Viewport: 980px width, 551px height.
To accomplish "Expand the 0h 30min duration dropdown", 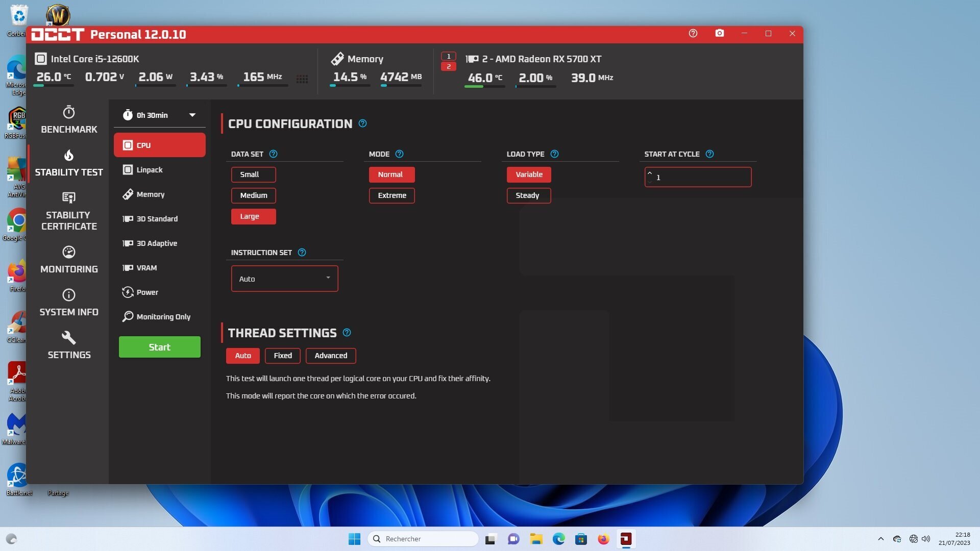I will pos(159,115).
